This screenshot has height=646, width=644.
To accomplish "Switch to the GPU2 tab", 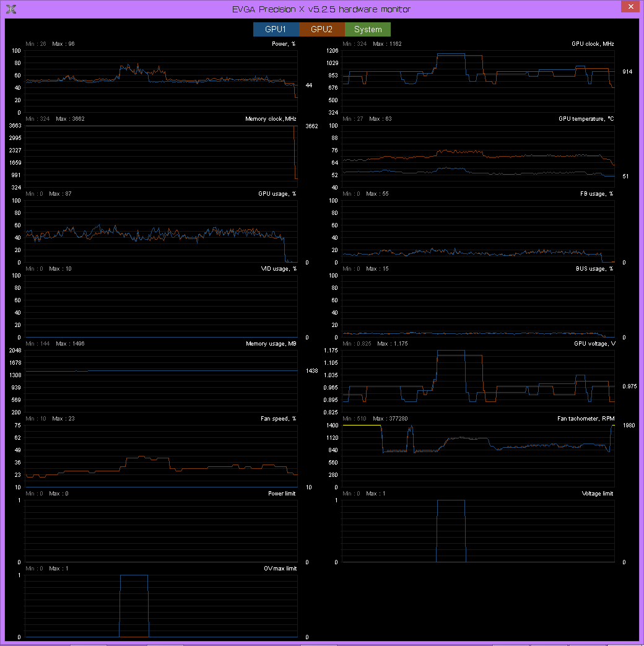I will pyautogui.click(x=321, y=29).
